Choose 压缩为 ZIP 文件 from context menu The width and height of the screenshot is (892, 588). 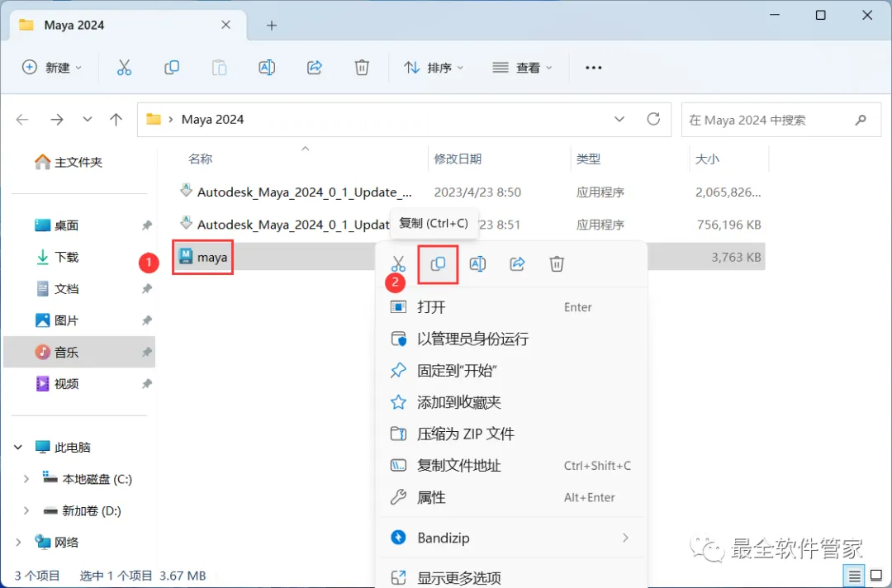511,434
